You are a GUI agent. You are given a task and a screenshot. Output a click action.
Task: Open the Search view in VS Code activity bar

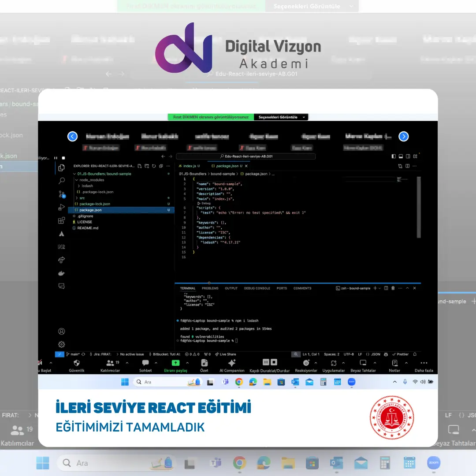pos(62,181)
